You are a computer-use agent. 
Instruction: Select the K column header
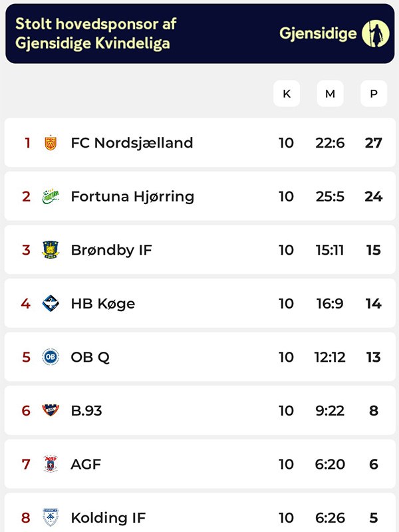coord(287,94)
